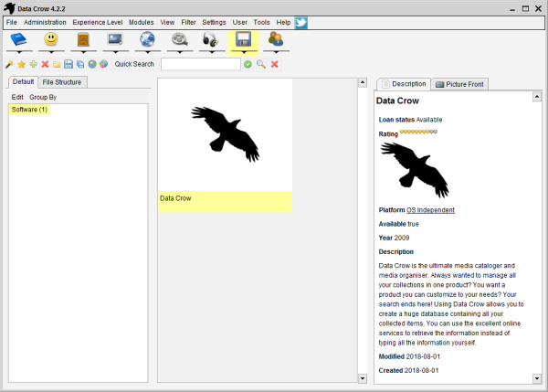Expand dropdown arrow under cabinet module

(83, 52)
